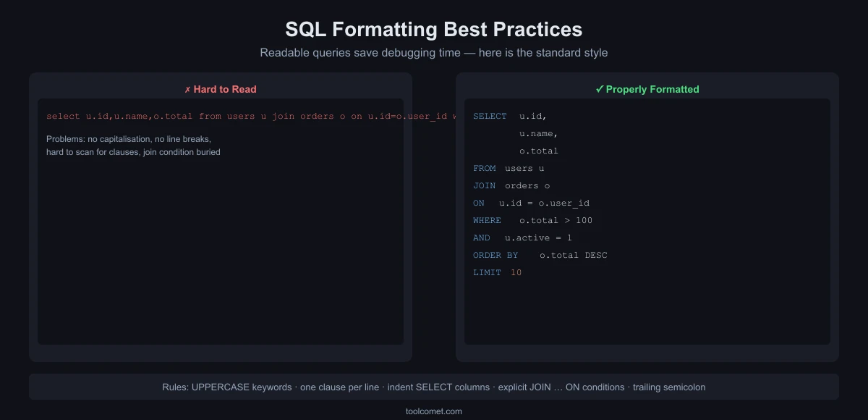Click 'hard to scan for clauses' line

tap(133, 152)
